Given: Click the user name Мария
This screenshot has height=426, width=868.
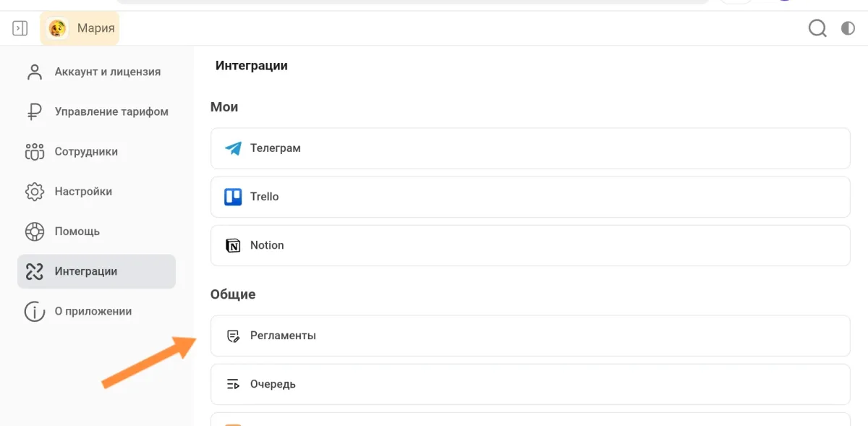Looking at the screenshot, I should pyautogui.click(x=95, y=28).
